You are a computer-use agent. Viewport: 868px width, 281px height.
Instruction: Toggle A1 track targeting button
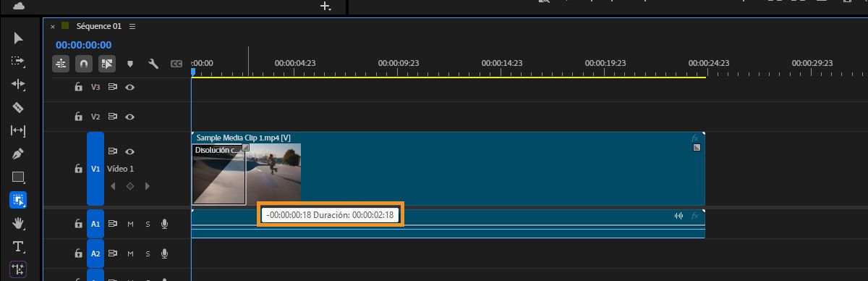[x=95, y=225]
